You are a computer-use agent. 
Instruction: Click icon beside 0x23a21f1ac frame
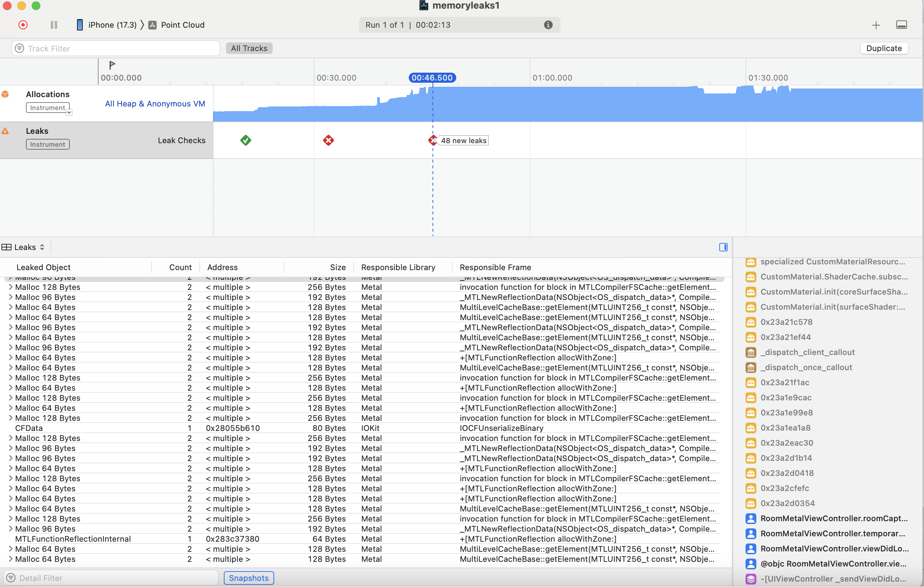pos(751,382)
